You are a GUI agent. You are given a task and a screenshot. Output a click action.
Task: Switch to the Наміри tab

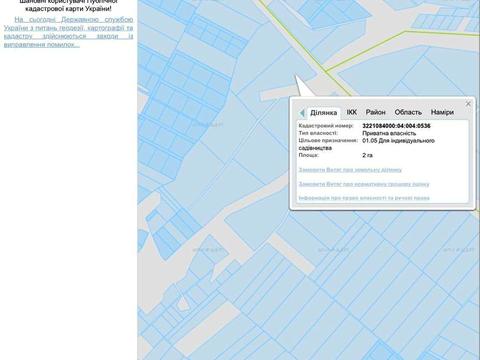point(442,112)
